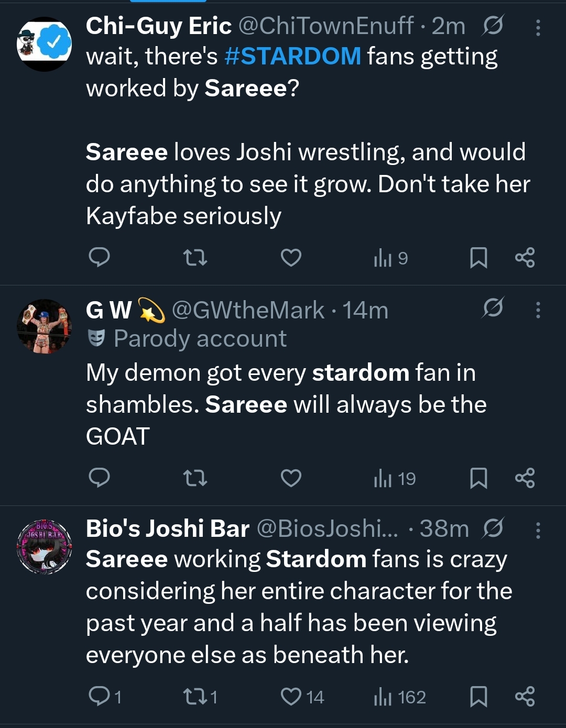Open more options on GW's tweet
This screenshot has width=566, height=728.
538,310
